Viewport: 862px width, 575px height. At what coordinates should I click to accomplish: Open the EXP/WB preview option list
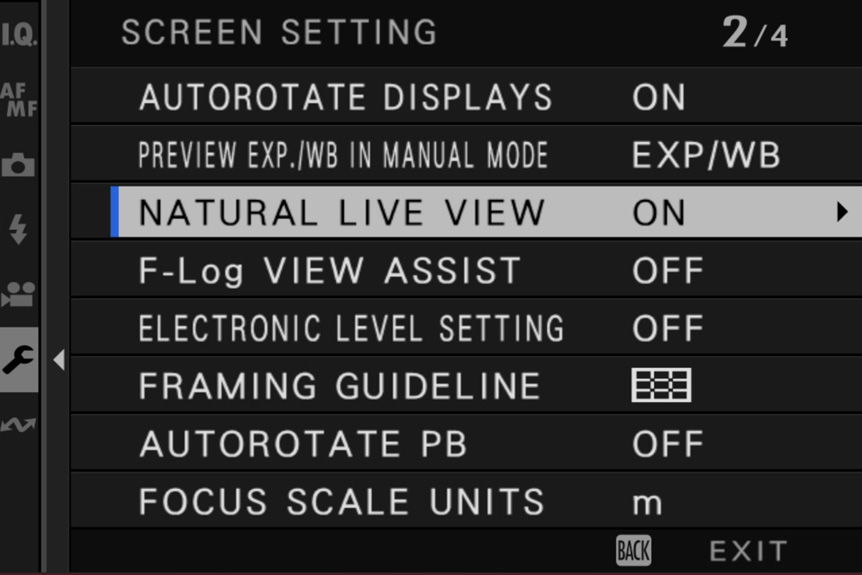pos(706,155)
